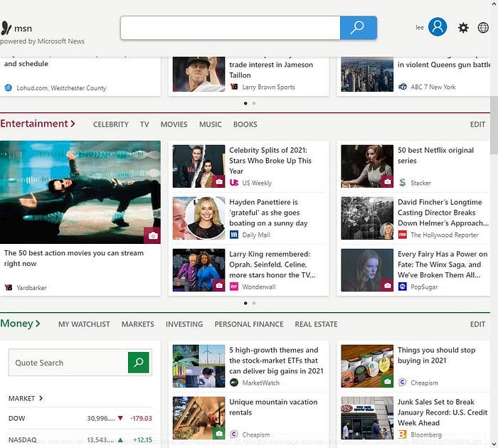Image resolution: width=498 pixels, height=448 pixels.
Task: Click the ABC 7 New York logo
Action: coord(403,87)
